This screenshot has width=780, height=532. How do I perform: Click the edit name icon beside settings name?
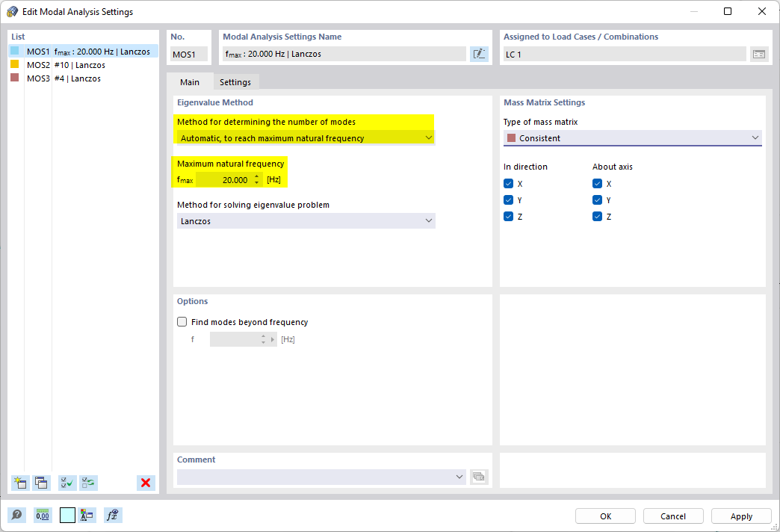(x=479, y=55)
